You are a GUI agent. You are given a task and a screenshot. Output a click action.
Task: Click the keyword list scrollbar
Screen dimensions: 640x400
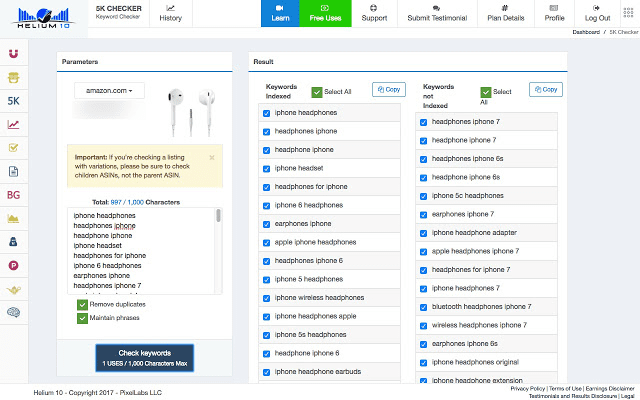point(218,215)
